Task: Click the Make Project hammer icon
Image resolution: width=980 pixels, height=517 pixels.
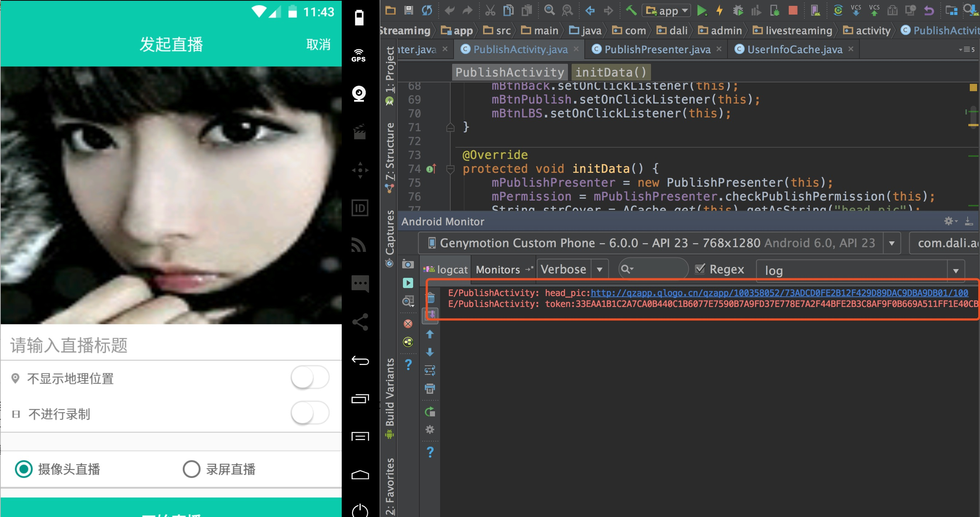Action: pyautogui.click(x=631, y=11)
